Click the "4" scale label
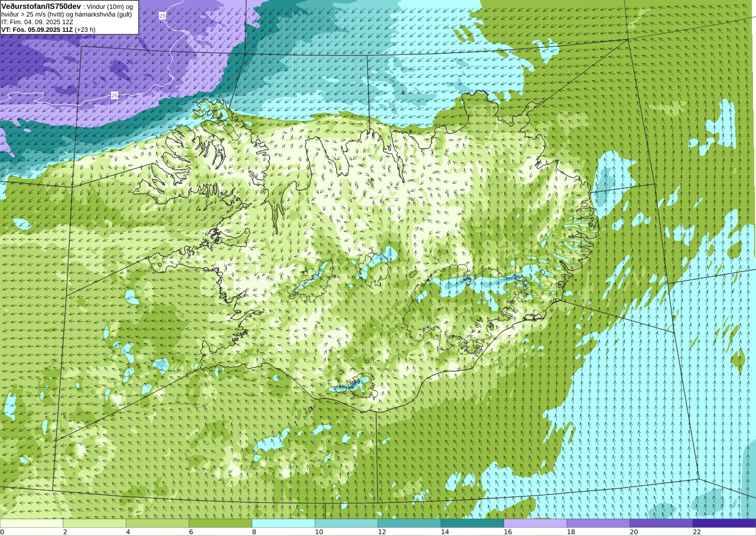This screenshot has height=536, width=756. point(128,532)
